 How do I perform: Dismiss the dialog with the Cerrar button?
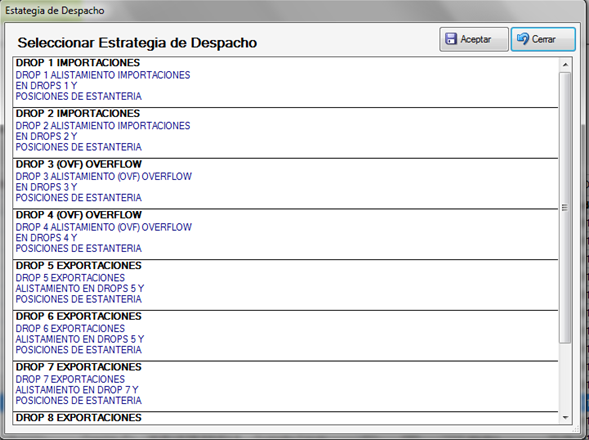click(x=543, y=39)
